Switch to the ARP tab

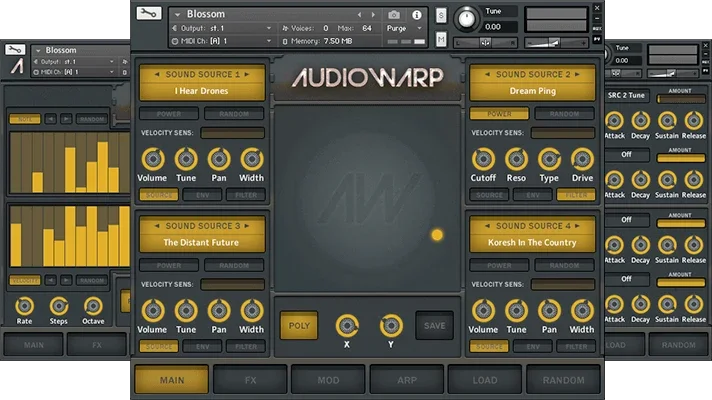(x=407, y=380)
